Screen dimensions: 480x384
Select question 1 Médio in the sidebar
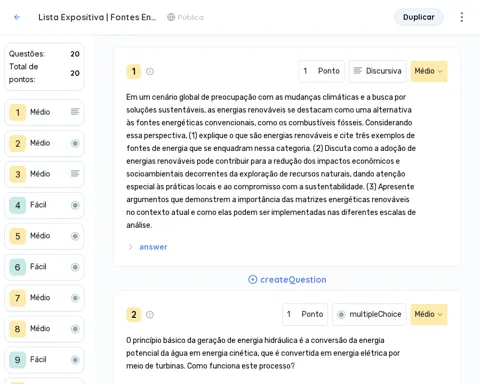tap(44, 112)
